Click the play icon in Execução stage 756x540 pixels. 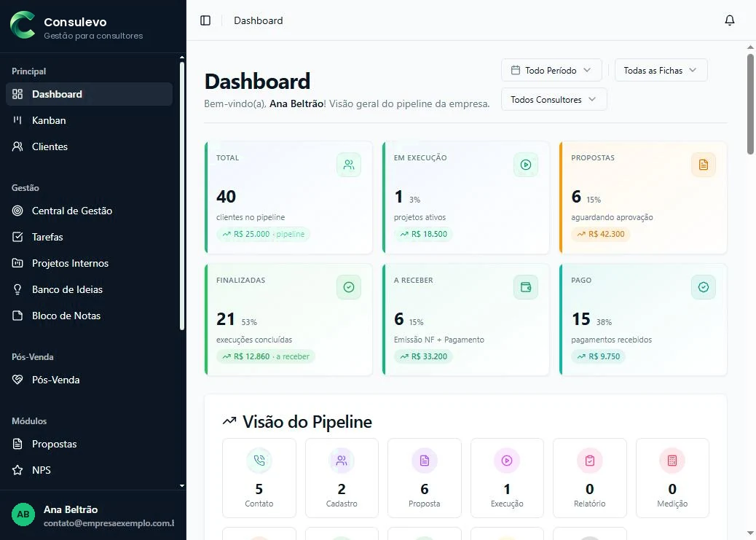point(507,461)
